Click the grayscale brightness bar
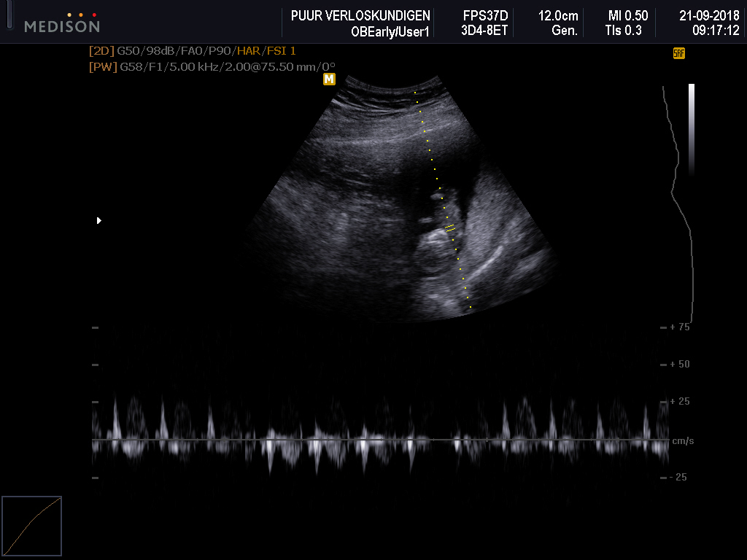 coord(691,129)
